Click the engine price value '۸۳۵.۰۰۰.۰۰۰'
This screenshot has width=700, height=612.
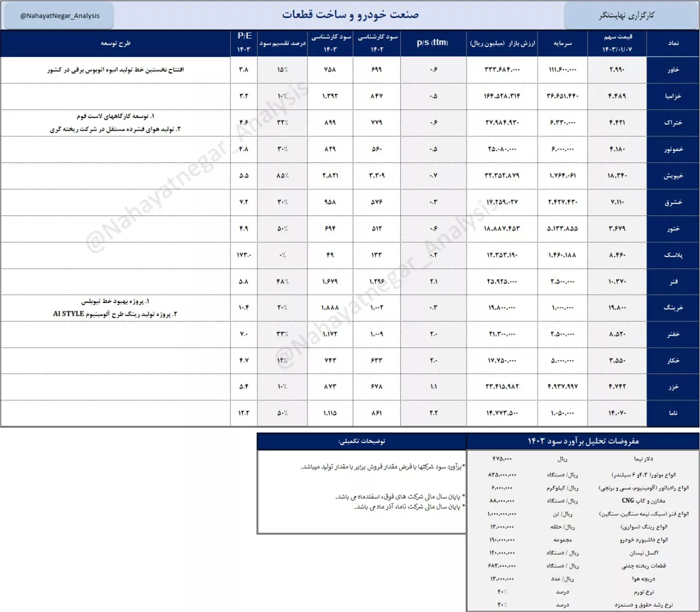(x=502, y=475)
